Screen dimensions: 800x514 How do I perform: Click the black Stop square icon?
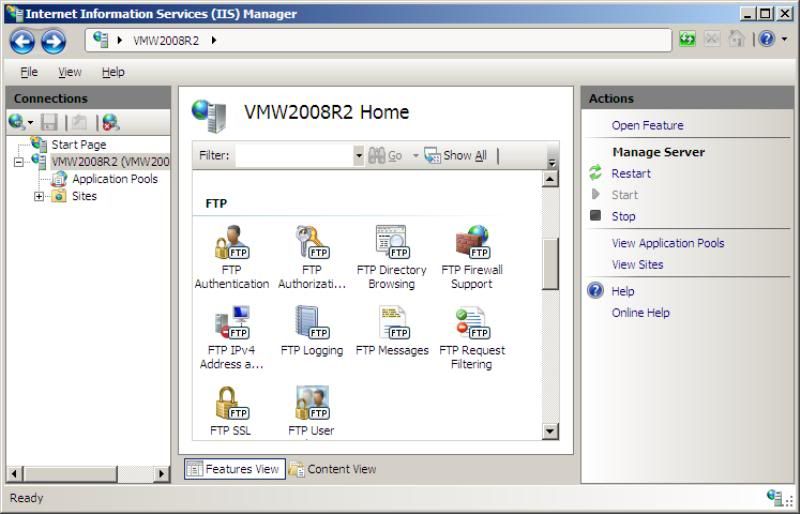(595, 215)
